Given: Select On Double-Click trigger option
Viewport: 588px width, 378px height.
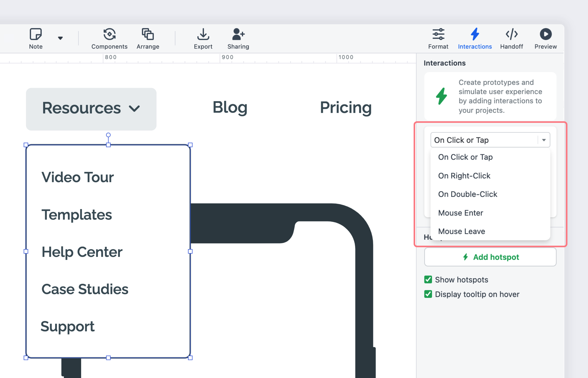Looking at the screenshot, I should (x=468, y=194).
